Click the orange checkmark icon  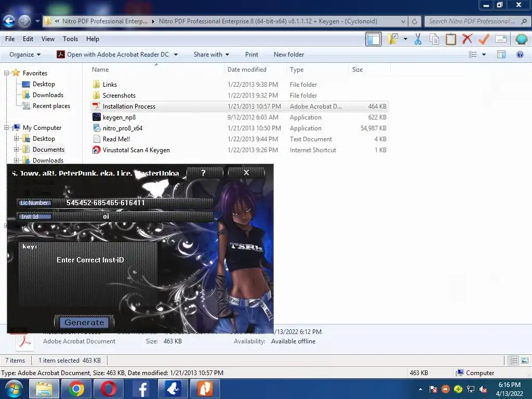pyautogui.click(x=484, y=39)
